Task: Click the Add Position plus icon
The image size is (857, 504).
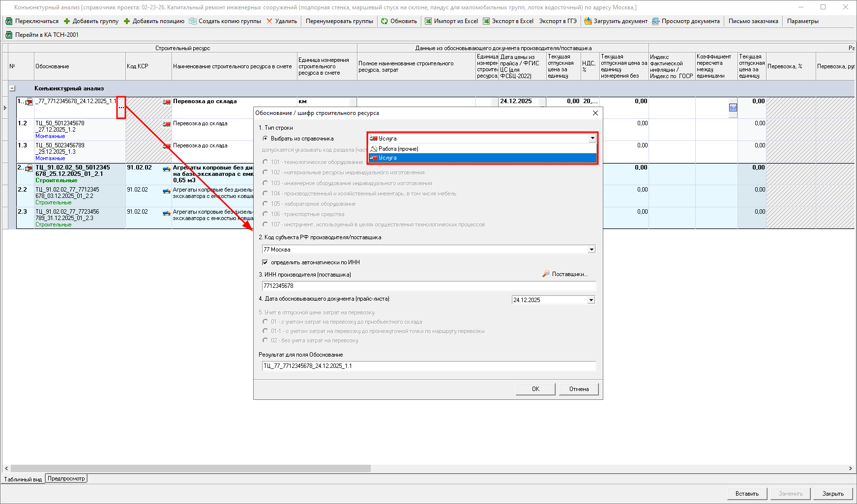Action: pyautogui.click(x=127, y=21)
